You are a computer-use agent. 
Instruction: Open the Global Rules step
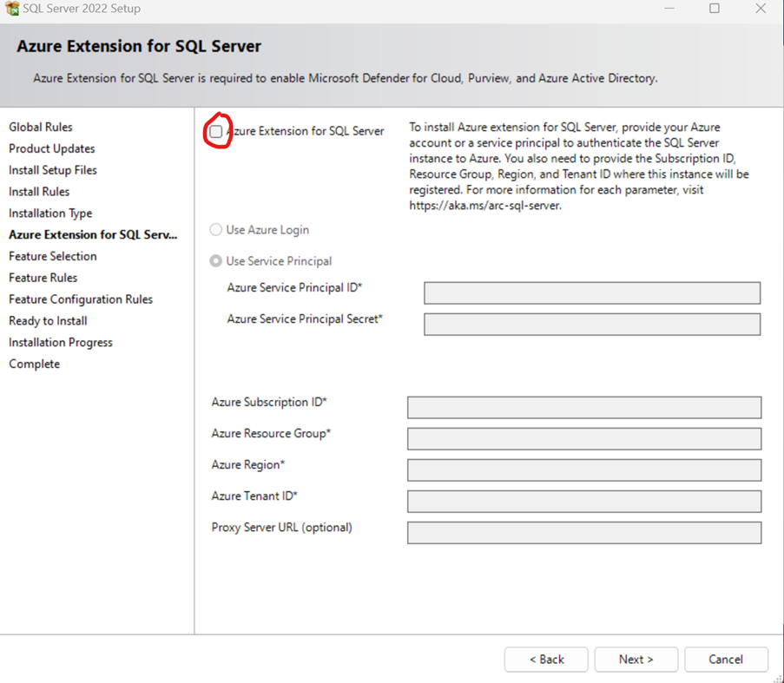pos(41,128)
